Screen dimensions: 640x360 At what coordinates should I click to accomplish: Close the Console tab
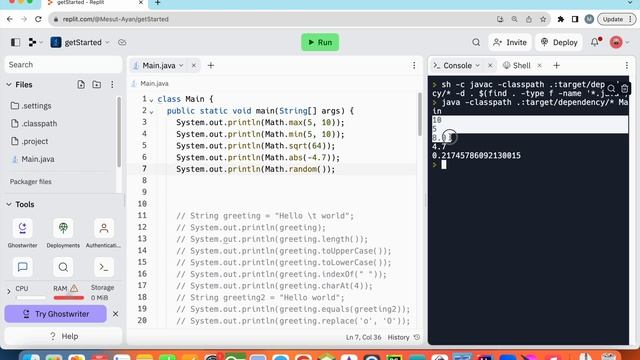tap(490, 65)
